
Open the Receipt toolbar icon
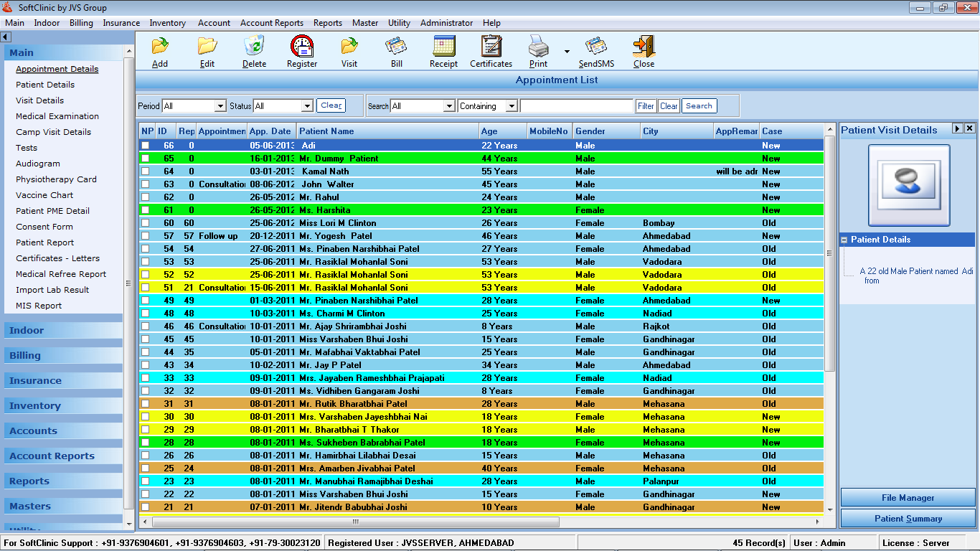(443, 47)
